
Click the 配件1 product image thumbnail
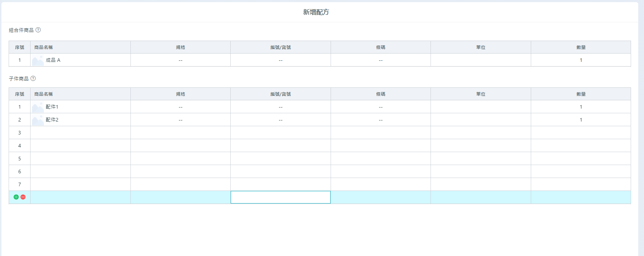tap(38, 107)
